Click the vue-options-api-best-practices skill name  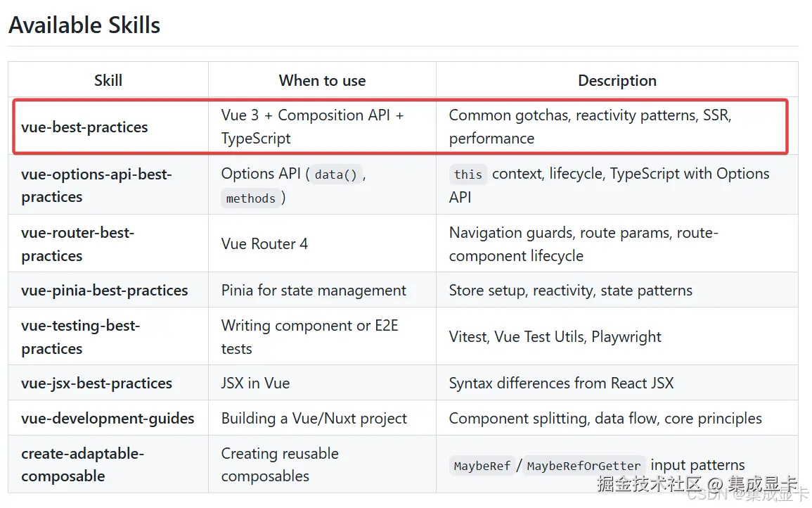tap(96, 185)
